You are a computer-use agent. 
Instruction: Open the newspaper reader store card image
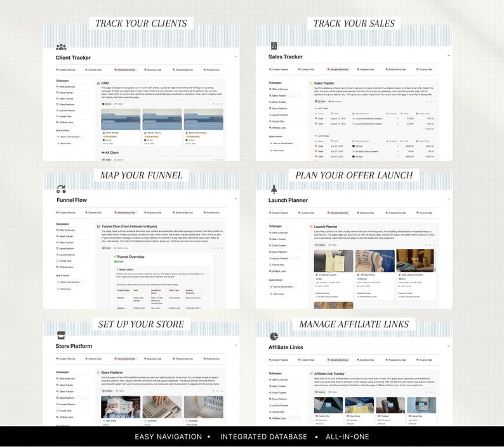pos(121,407)
